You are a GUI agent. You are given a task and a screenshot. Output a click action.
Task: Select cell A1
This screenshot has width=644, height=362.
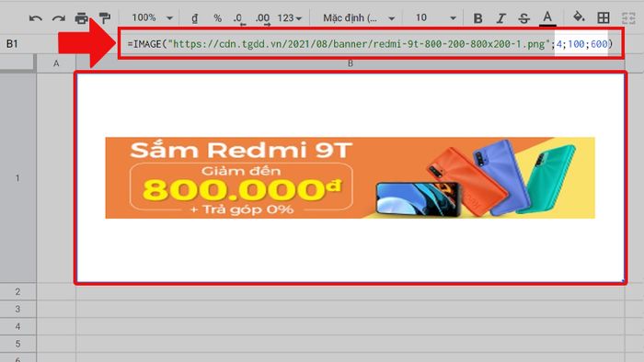coord(56,178)
